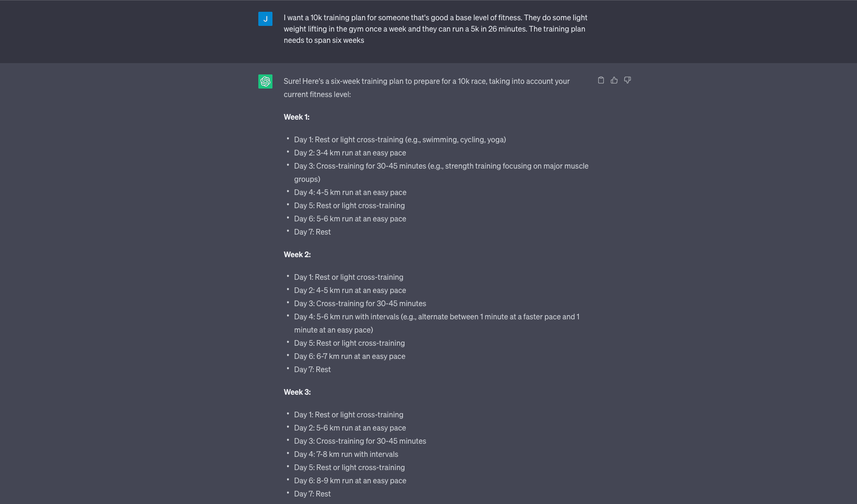Click 'Day 4: 7-8 km run with intervals'
Viewport: 857px width, 504px height.
(346, 454)
